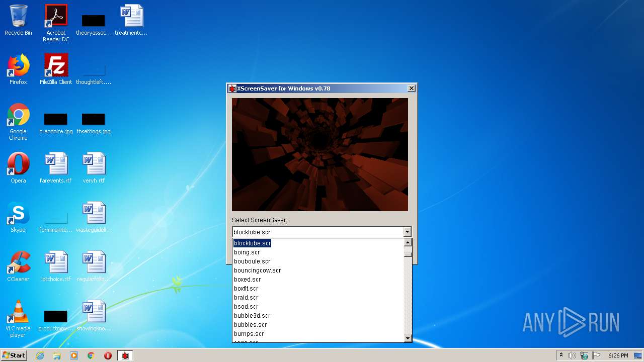Screen dimensions: 644x362
Task: Select the treatmentc... Word document icon
Action: (131, 20)
